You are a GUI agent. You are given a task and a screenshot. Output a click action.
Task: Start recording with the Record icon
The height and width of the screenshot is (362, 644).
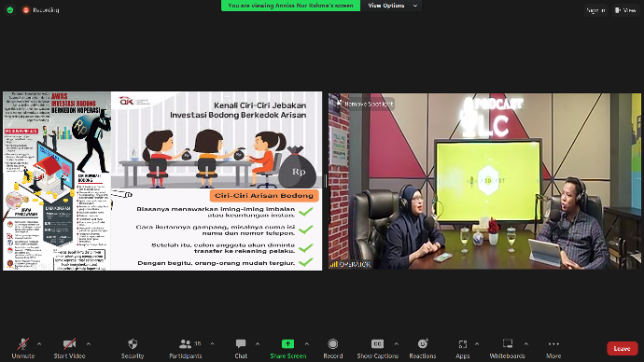pos(332,343)
